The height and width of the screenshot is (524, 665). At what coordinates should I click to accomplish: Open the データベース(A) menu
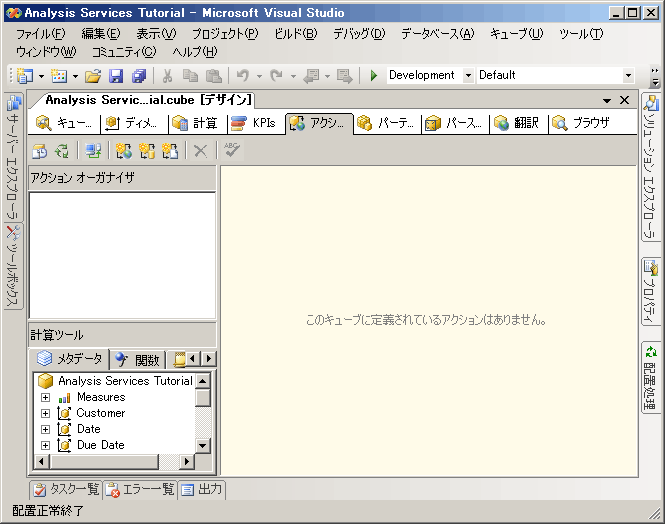click(x=438, y=33)
